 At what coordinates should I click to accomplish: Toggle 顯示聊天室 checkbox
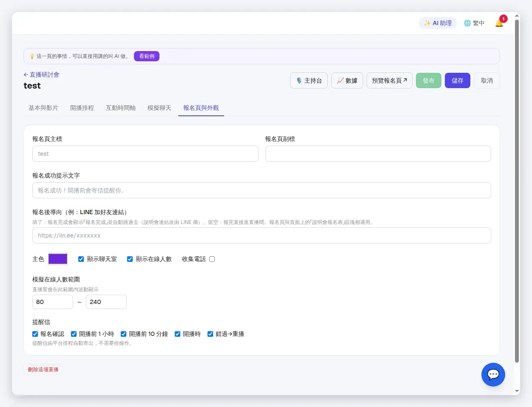click(x=81, y=259)
